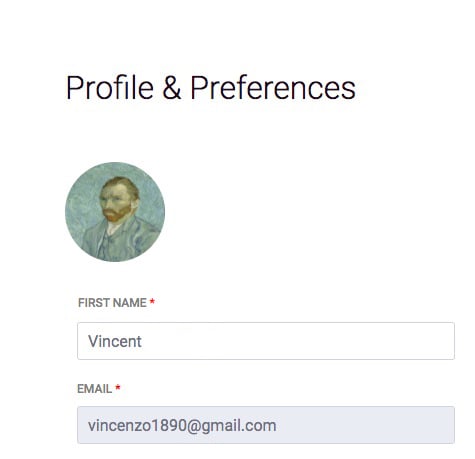Viewport: 475px width, 459px height.
Task: Click the red asterisk beside EMAIL
Action: pyautogui.click(x=117, y=388)
